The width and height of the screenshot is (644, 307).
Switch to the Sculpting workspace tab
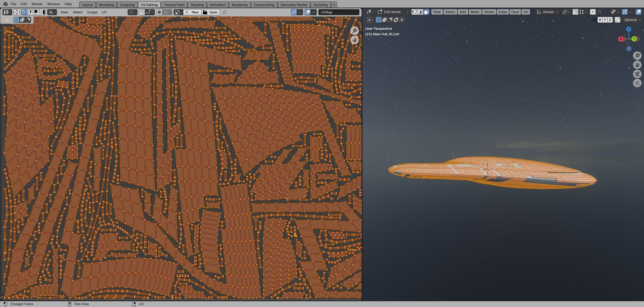pos(127,5)
